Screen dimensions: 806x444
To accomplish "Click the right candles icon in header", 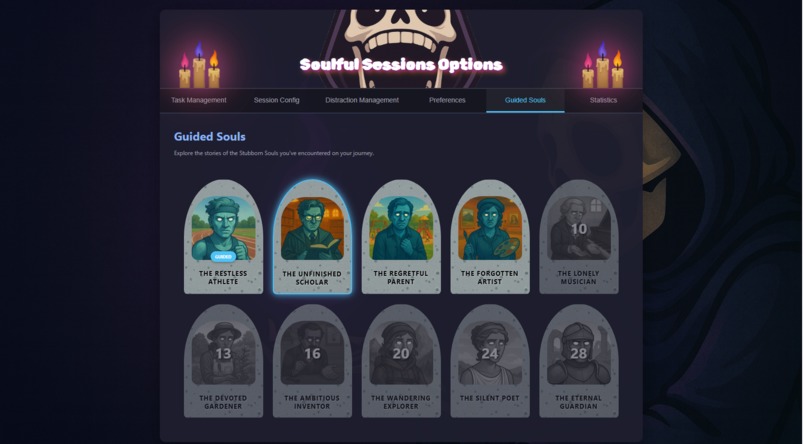I will 603,65.
